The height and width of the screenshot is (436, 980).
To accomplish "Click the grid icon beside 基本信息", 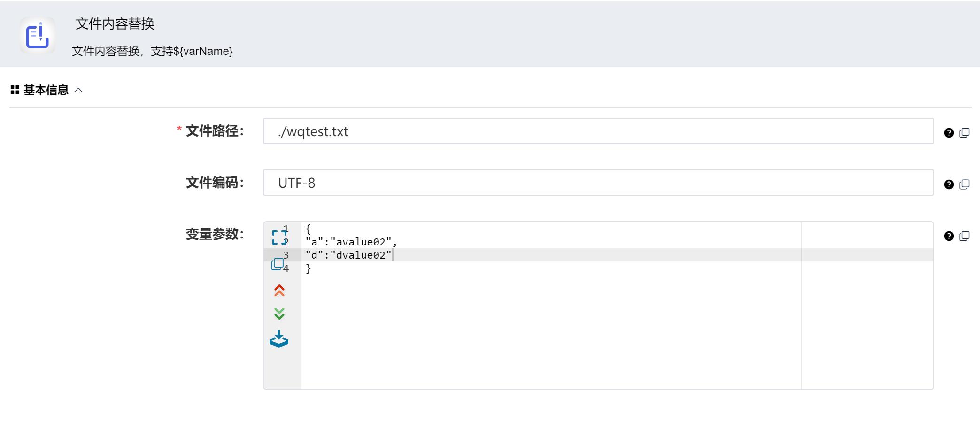I will 15,90.
